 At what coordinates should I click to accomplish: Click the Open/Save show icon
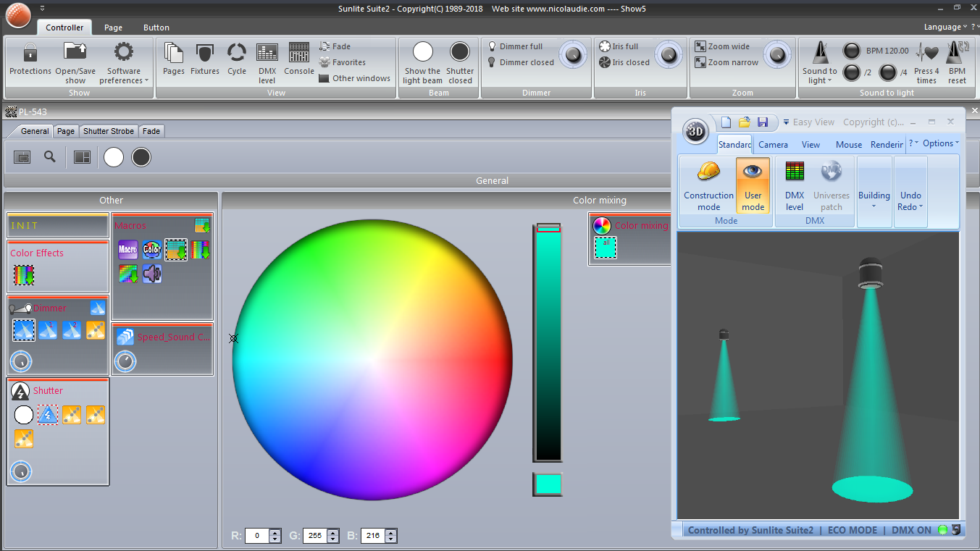pos(75,52)
